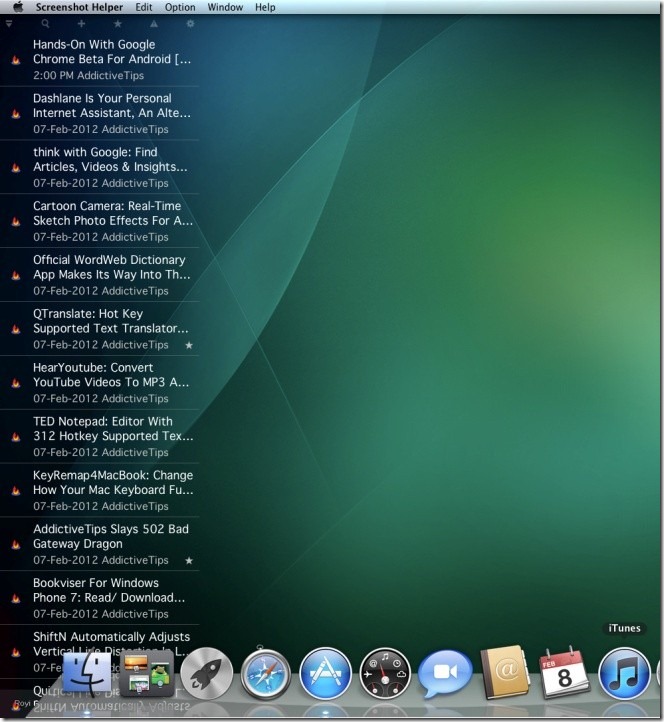Viewport: 664px width, 722px height.
Task: Open the Edit menu
Action: [144, 7]
